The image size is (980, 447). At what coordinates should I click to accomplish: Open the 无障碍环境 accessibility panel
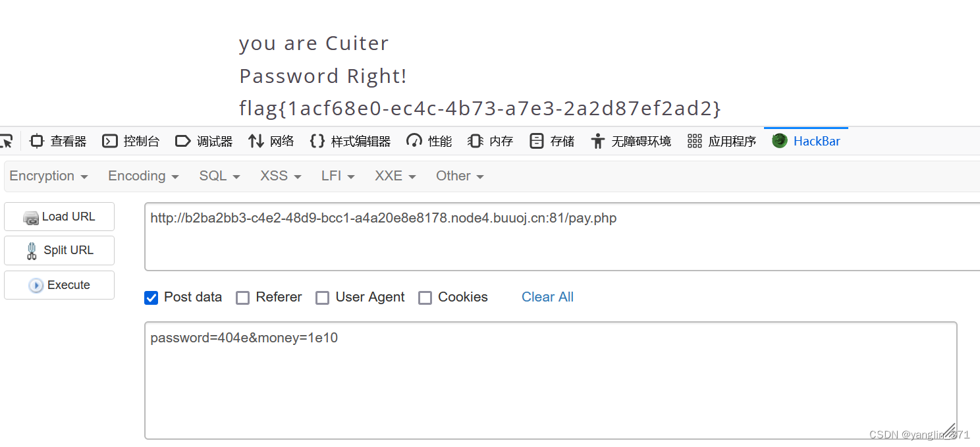pyautogui.click(x=630, y=140)
